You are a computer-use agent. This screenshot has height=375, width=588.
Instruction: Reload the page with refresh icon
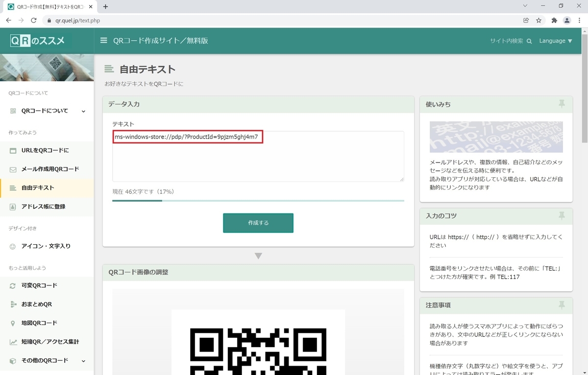34,21
